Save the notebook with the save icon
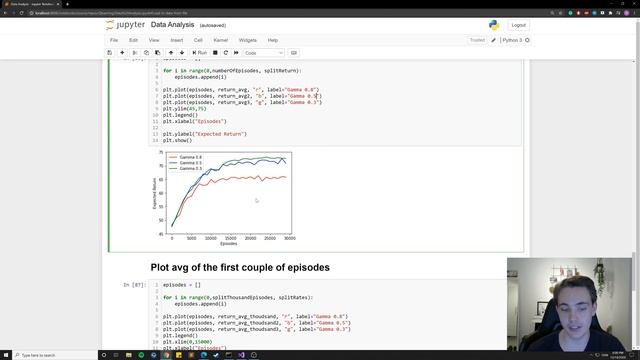Image resolution: width=640 pixels, height=360 pixels. pyautogui.click(x=109, y=53)
